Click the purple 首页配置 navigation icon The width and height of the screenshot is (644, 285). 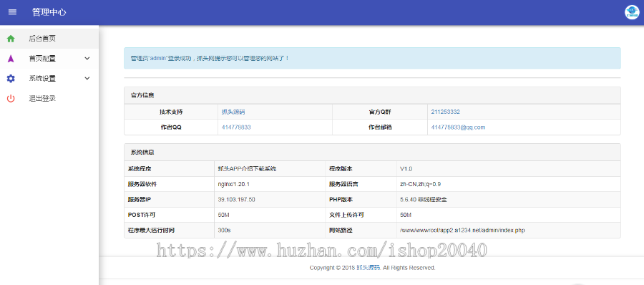[x=11, y=59]
